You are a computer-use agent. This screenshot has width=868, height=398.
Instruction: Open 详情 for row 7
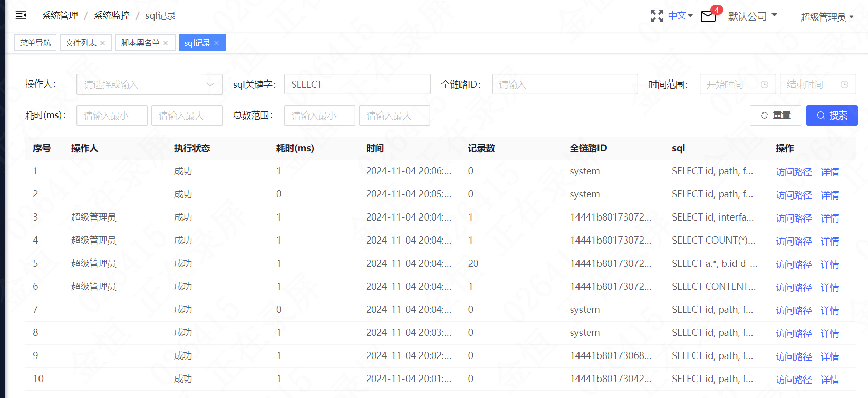(830, 311)
